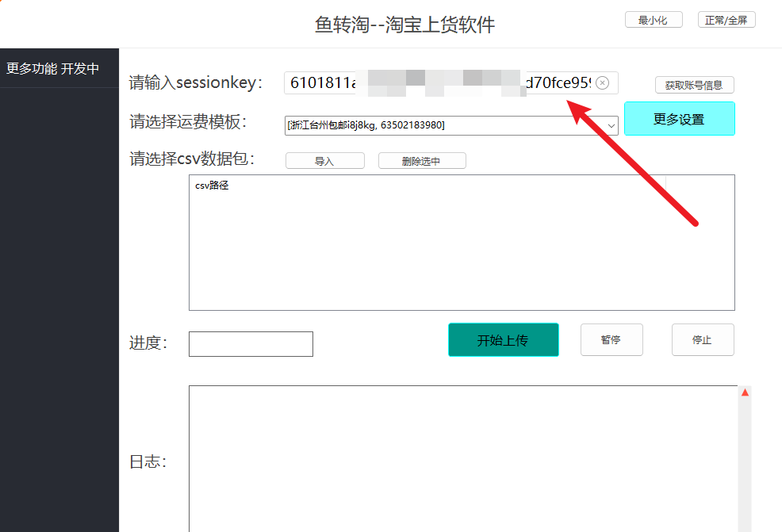Click 导入 to import csv package
Screen dimensions: 782x532
pyautogui.click(x=324, y=161)
